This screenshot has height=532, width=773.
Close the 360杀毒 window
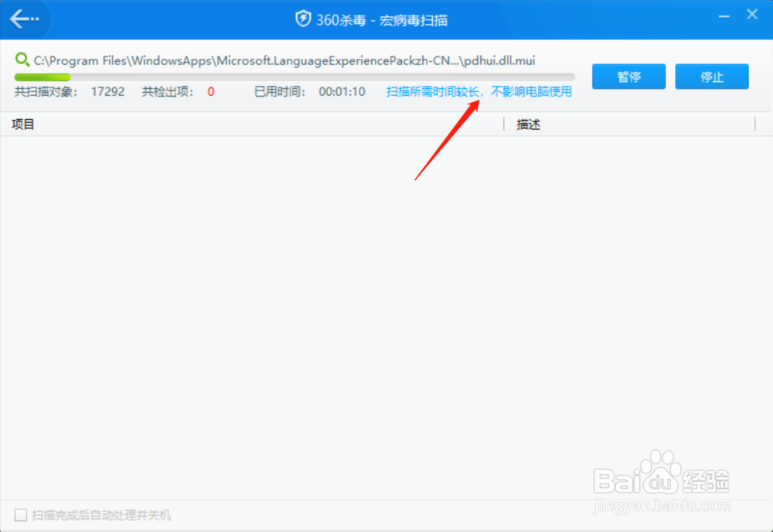coord(752,14)
